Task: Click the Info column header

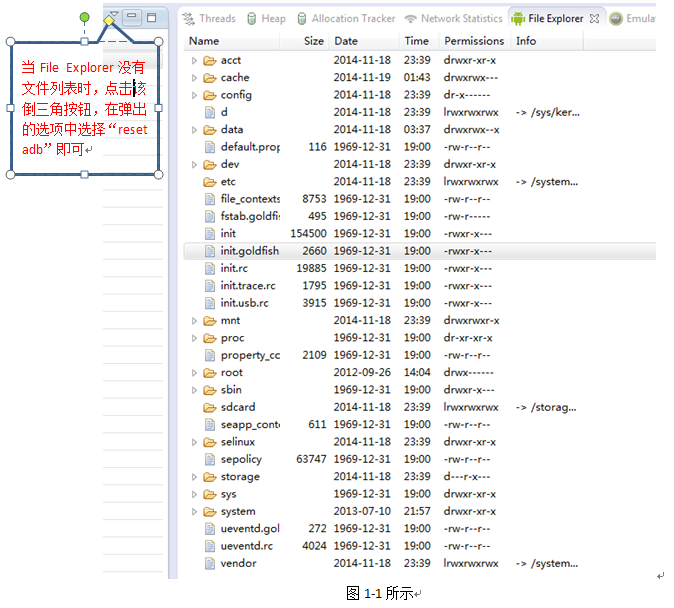Action: [547, 41]
